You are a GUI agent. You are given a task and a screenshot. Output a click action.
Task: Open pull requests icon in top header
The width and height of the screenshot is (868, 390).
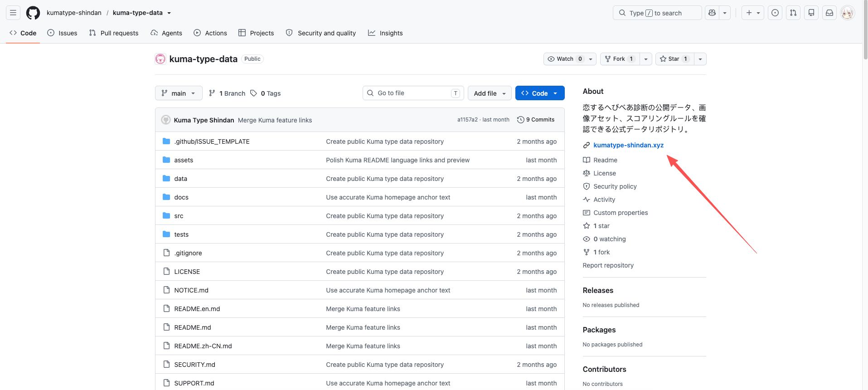[793, 13]
